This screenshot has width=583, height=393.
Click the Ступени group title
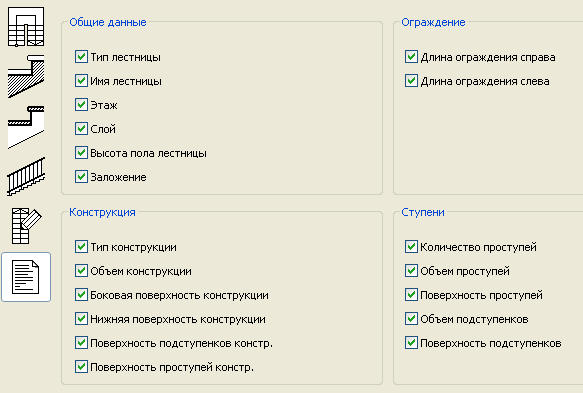click(x=423, y=212)
